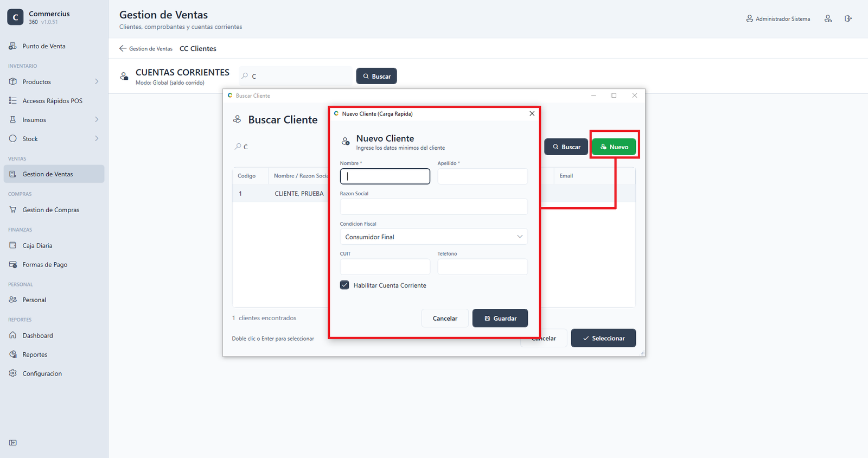Screen dimensions: 868x458
Task: Click the Gestion de Compras cart icon
Action: click(x=13, y=209)
